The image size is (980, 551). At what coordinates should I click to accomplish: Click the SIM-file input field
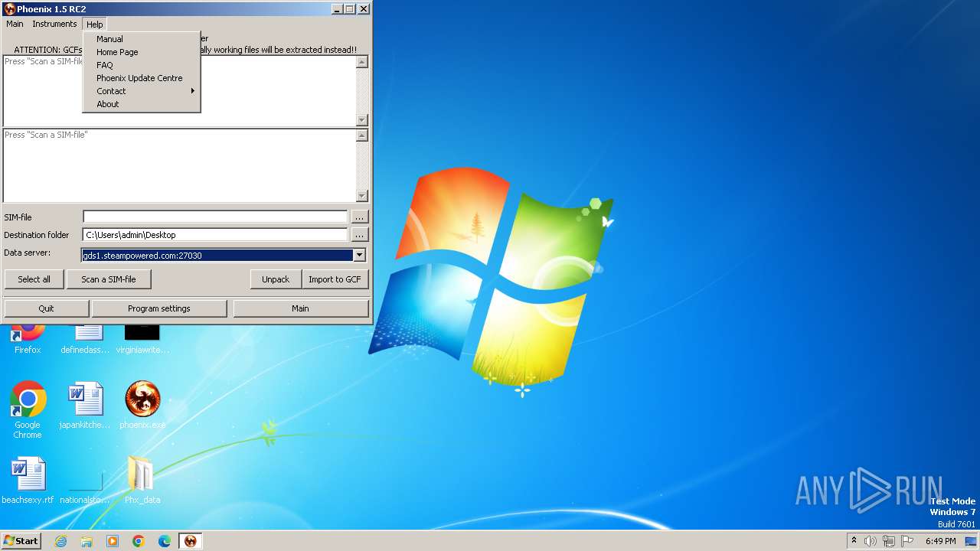click(x=215, y=217)
